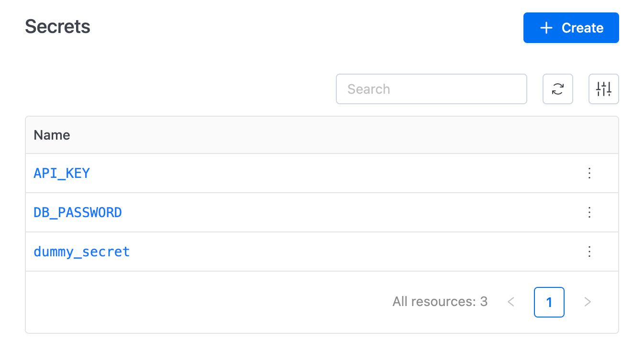Viewport: 644px width, 351px height.
Task: Go to previous page arrow
Action: coord(511,302)
